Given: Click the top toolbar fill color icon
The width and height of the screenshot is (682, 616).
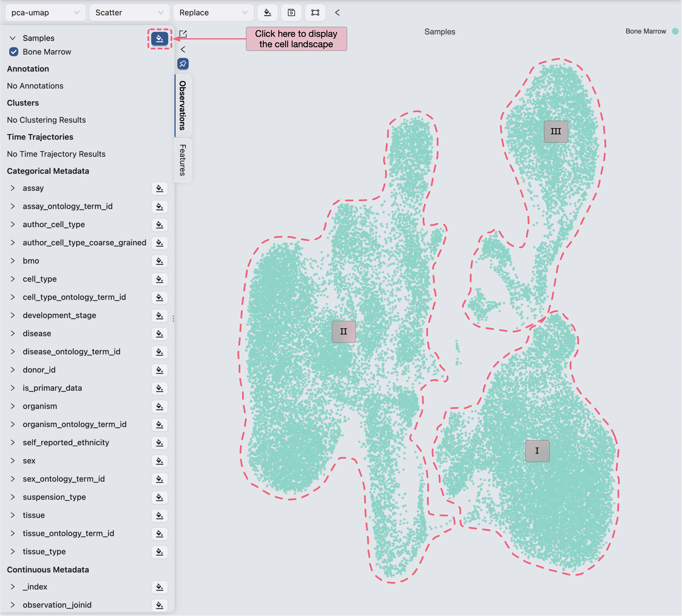Looking at the screenshot, I should point(267,12).
